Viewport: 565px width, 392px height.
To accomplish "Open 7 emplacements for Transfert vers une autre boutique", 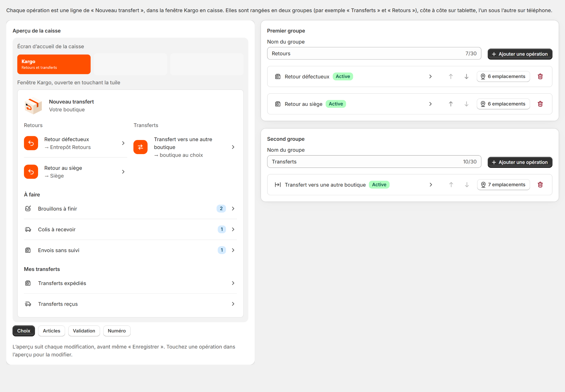I will click(x=503, y=185).
